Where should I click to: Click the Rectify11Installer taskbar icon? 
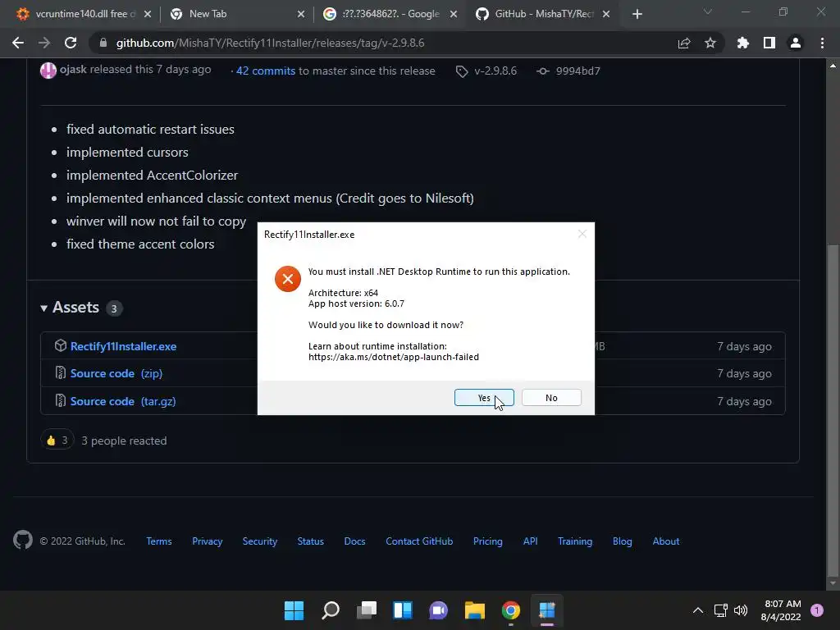click(x=547, y=610)
